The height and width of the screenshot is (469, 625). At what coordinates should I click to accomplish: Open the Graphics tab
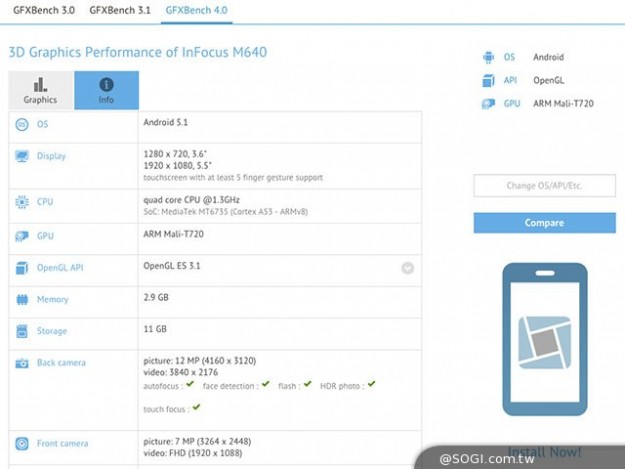pos(40,90)
